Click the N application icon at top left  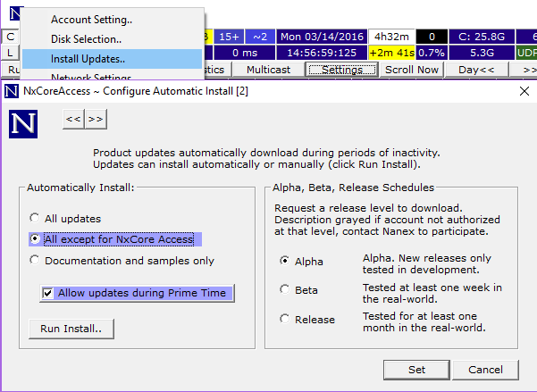(14, 13)
